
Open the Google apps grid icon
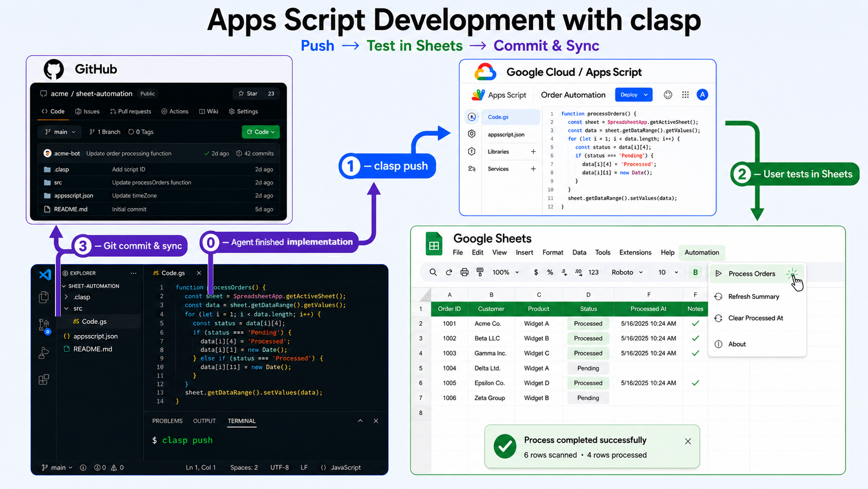pyautogui.click(x=685, y=95)
